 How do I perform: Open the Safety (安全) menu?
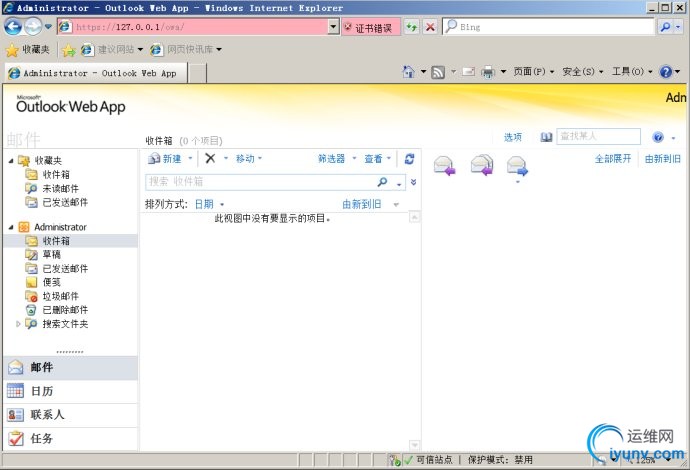pos(582,72)
